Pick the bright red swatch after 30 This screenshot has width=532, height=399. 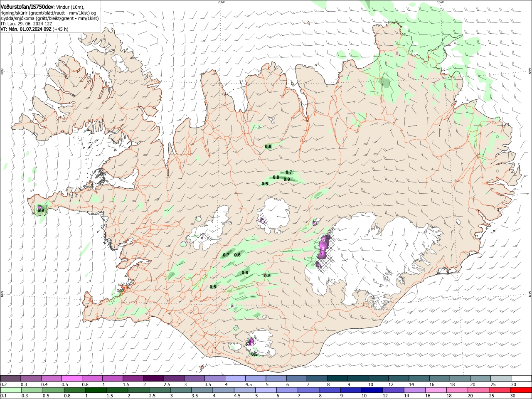pos(521,390)
